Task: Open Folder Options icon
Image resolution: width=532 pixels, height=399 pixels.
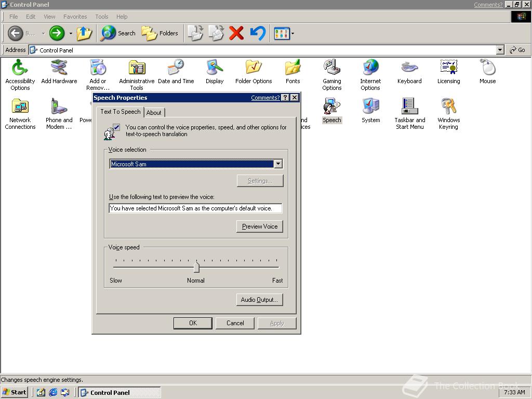Action: [254, 72]
